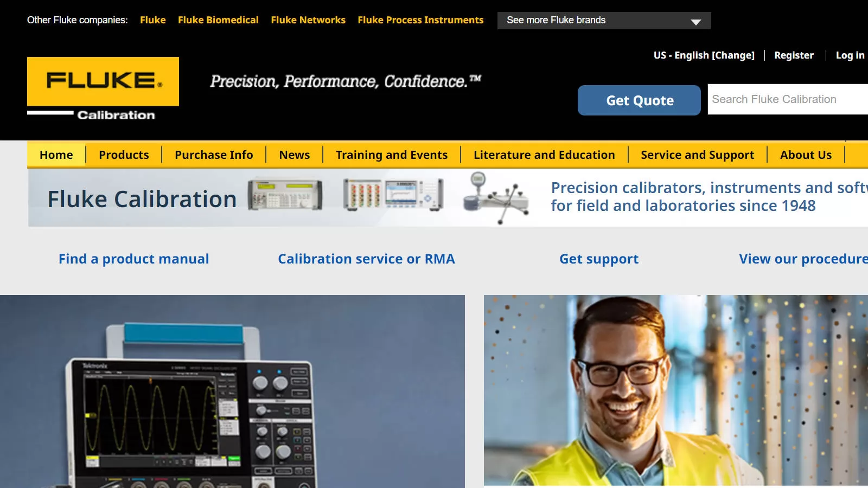Click the Log in link
868x488 pixels.
click(850, 55)
